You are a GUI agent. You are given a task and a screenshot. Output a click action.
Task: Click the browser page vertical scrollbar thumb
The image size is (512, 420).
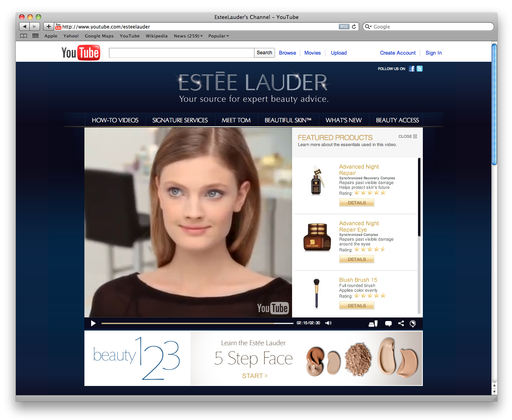click(x=494, y=104)
